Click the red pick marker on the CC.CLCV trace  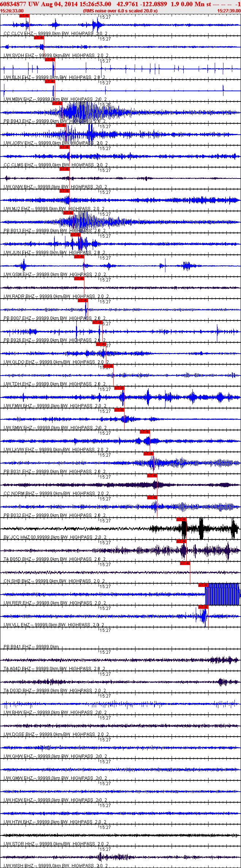point(24,16)
